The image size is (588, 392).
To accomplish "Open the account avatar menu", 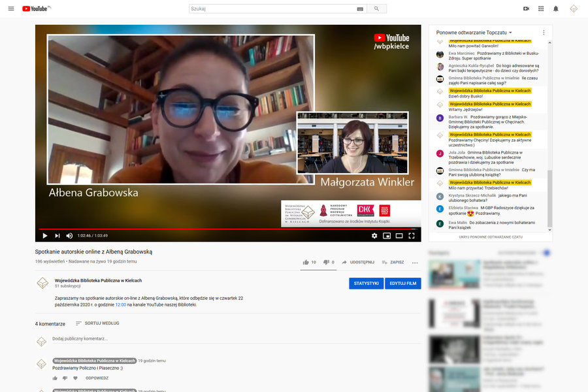I will coord(574,8).
